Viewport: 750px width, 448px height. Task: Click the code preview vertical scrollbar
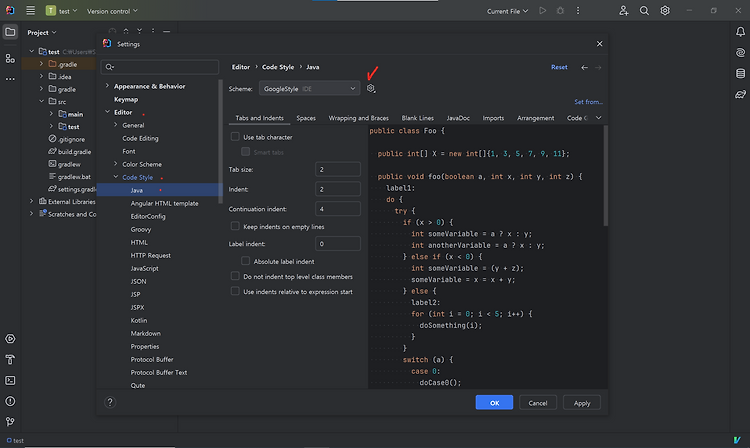(606, 176)
